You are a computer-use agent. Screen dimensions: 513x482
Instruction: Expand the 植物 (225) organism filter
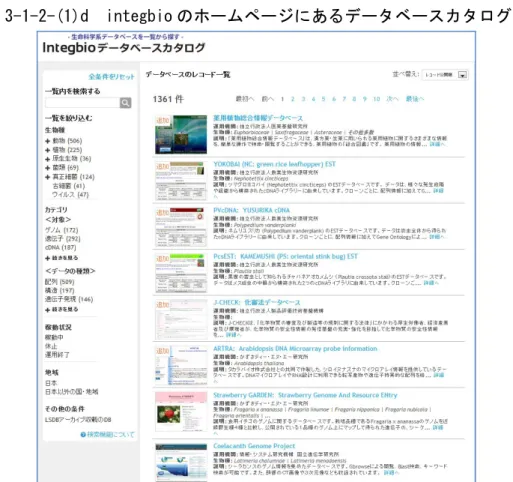(x=47, y=150)
